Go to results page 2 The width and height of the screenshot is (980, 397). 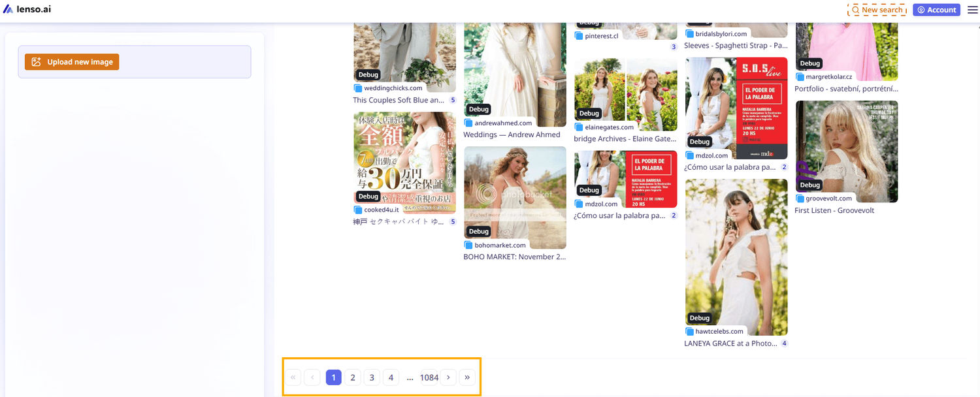[352, 377]
